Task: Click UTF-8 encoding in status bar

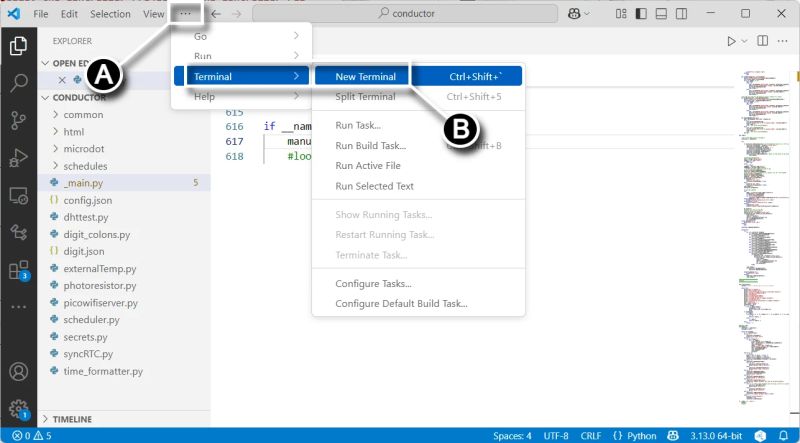Action: pos(556,436)
